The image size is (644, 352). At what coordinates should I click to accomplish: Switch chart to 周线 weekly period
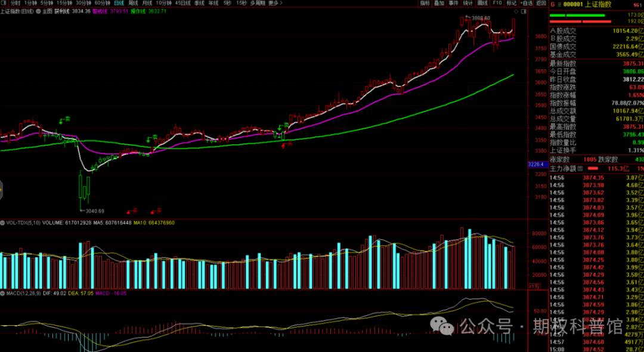[134, 3]
